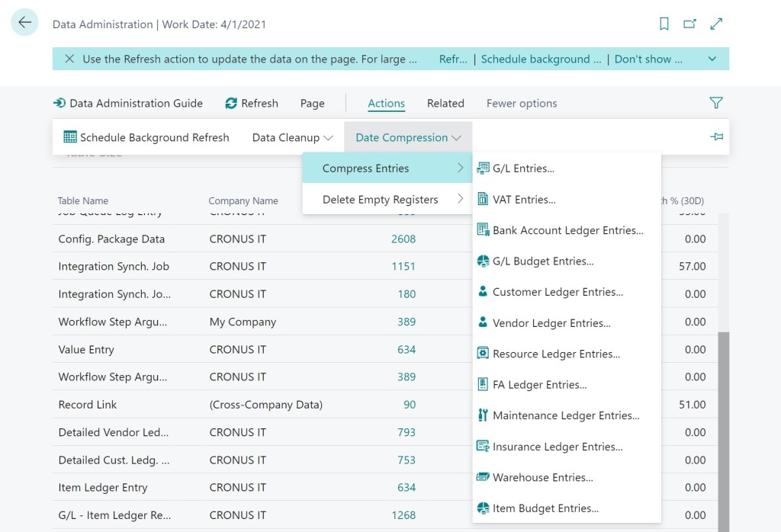This screenshot has width=781, height=532.
Task: Collapse the Date Compression dropdown
Action: 408,137
